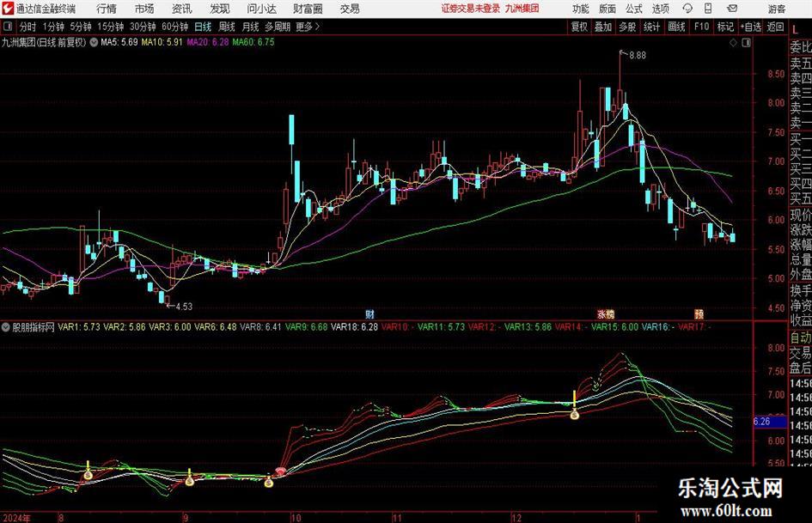The width and height of the screenshot is (812, 523).
Task: Click the 叠加 overlay button
Action: (603, 27)
